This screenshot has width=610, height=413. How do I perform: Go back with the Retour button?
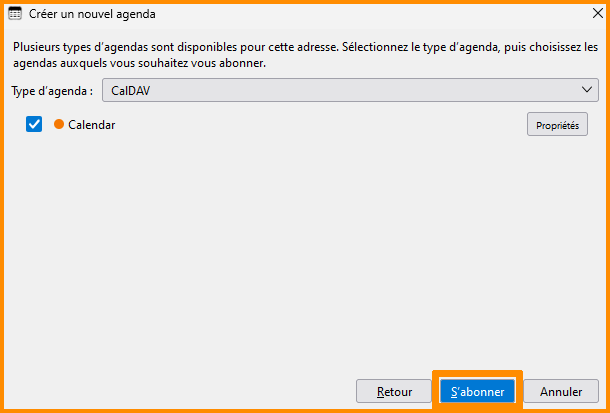(395, 391)
